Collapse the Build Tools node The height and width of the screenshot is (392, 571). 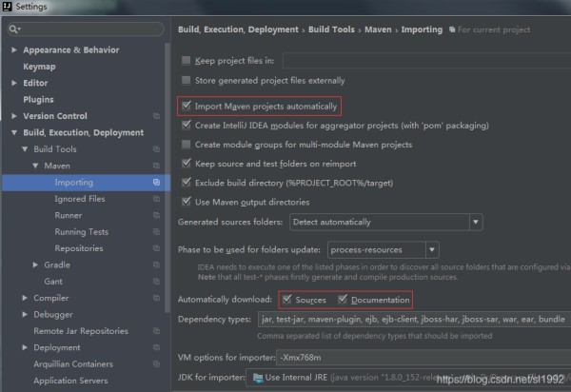(x=25, y=149)
